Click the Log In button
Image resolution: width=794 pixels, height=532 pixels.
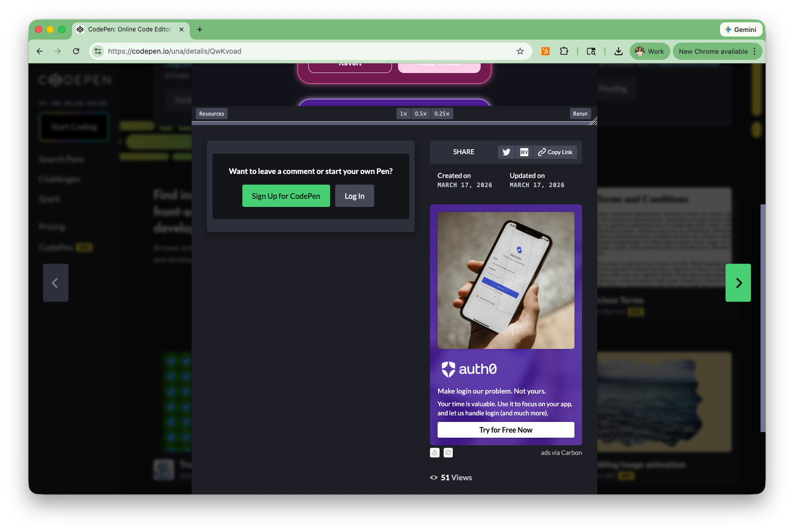coord(354,196)
